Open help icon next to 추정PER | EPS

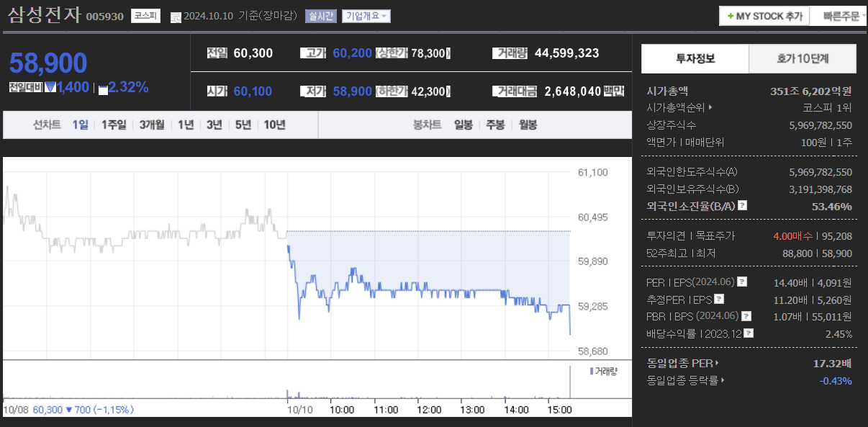tap(719, 300)
